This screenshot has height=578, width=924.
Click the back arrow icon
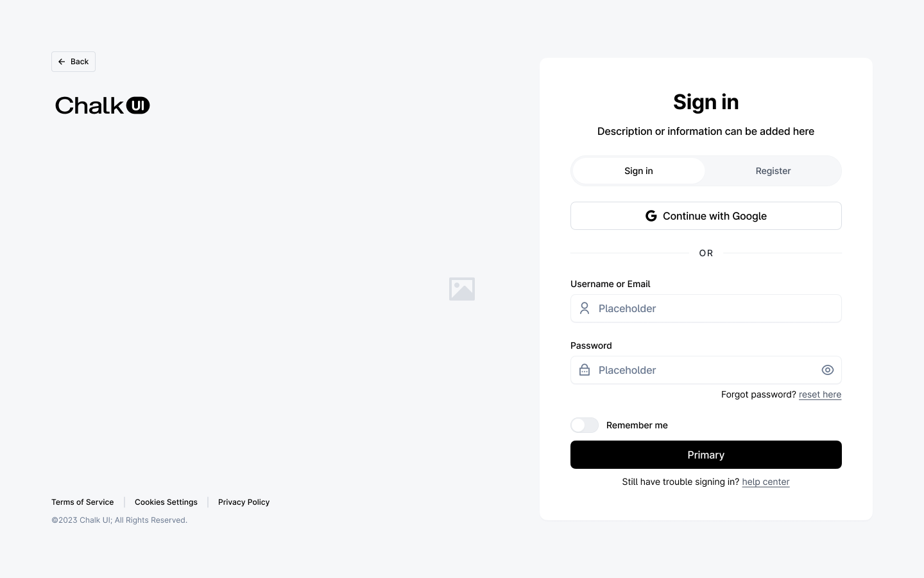click(x=62, y=61)
